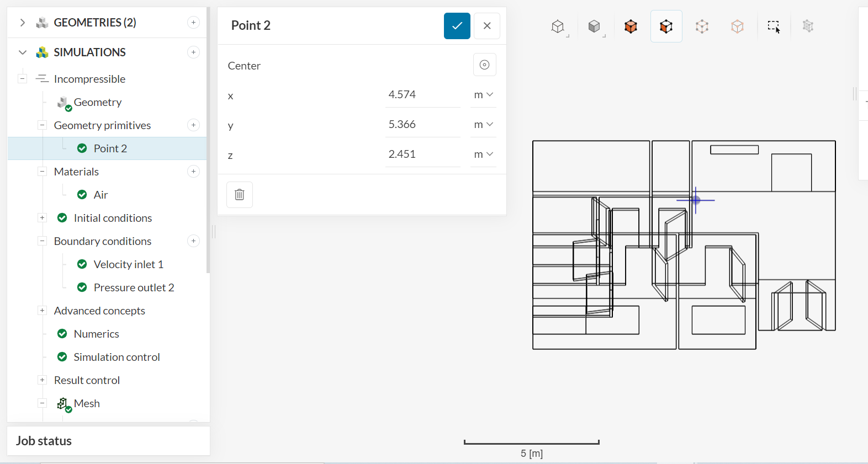Open the Simulation control item
868x464 pixels.
pyautogui.click(x=117, y=357)
